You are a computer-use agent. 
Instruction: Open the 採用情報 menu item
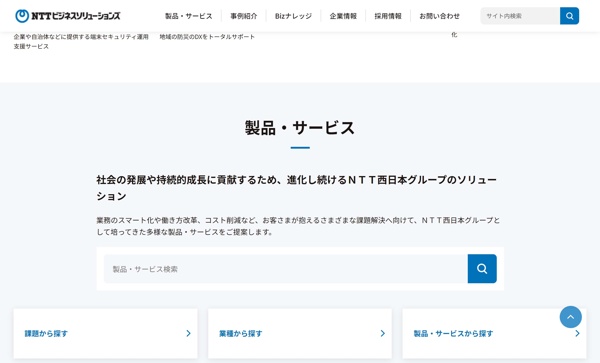[388, 16]
